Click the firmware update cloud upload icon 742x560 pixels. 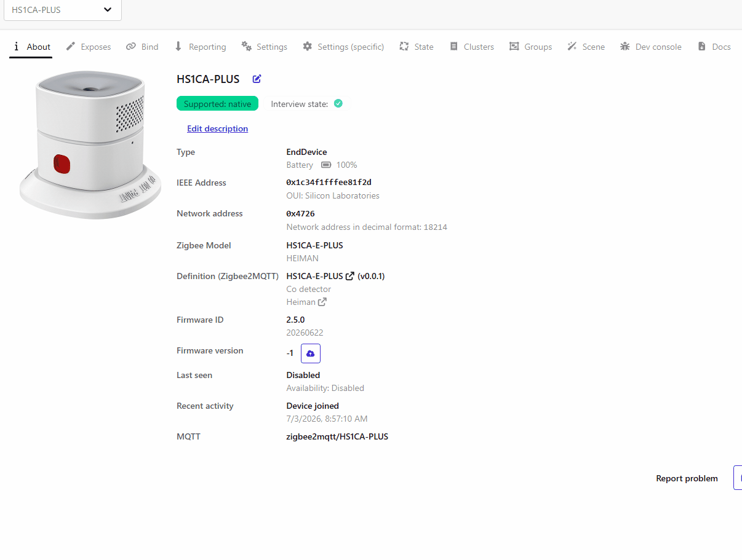click(311, 353)
